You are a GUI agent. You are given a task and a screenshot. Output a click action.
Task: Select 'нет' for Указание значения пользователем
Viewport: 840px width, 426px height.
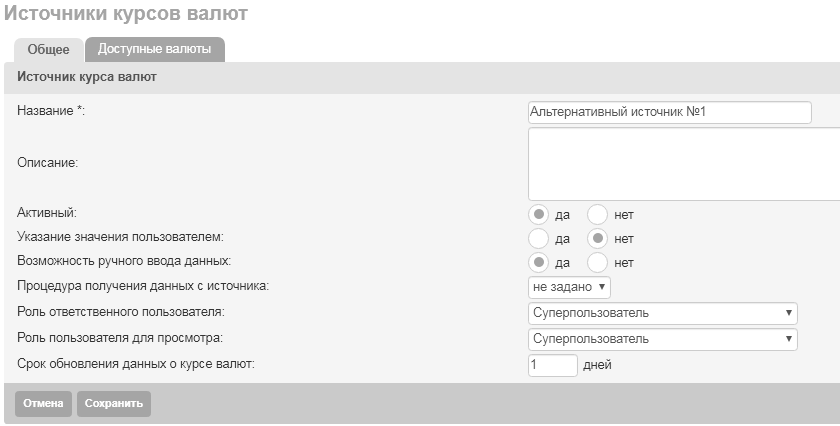(597, 238)
